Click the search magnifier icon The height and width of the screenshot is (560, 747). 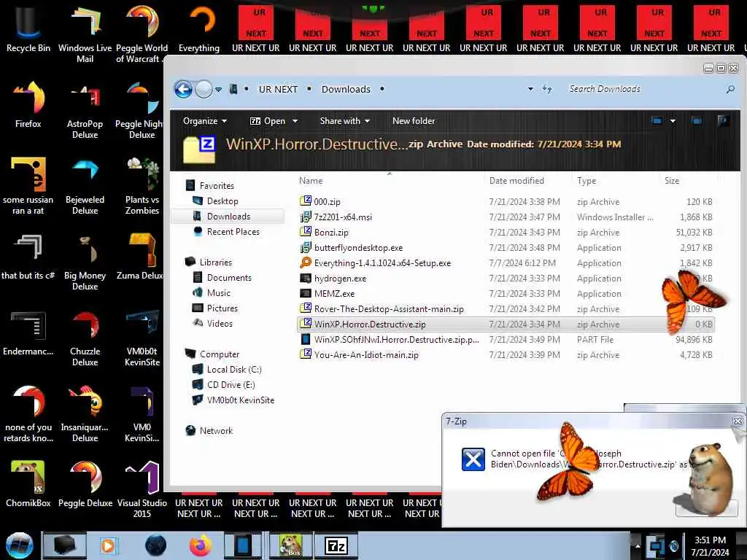[729, 89]
